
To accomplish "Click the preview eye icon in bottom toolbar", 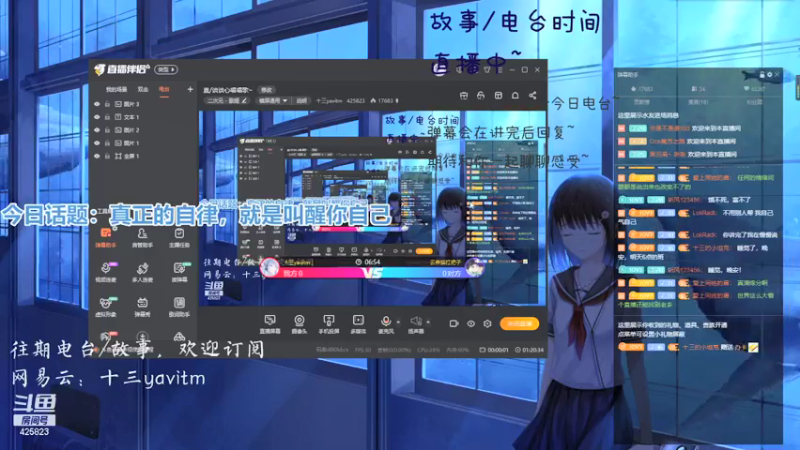I will [x=471, y=323].
